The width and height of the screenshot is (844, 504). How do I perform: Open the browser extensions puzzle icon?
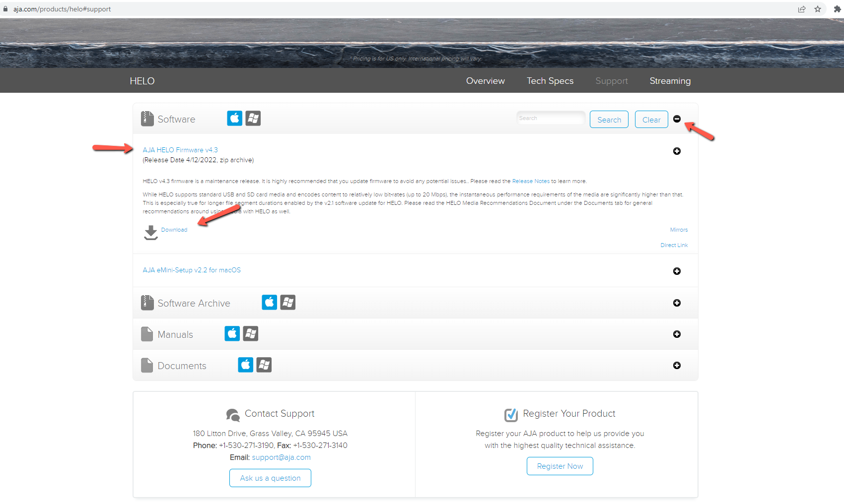[838, 9]
